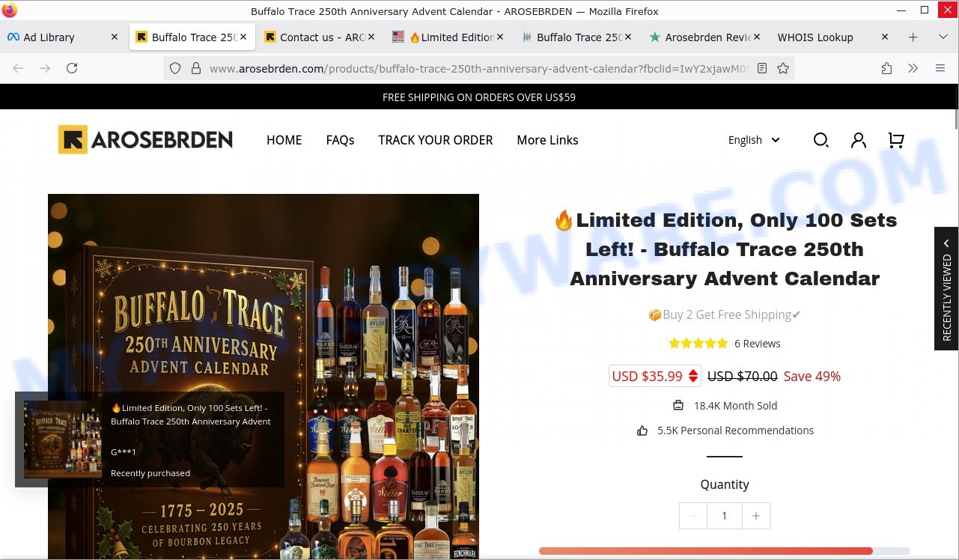Increase quantity with plus button
The image size is (959, 560).
pos(756,516)
